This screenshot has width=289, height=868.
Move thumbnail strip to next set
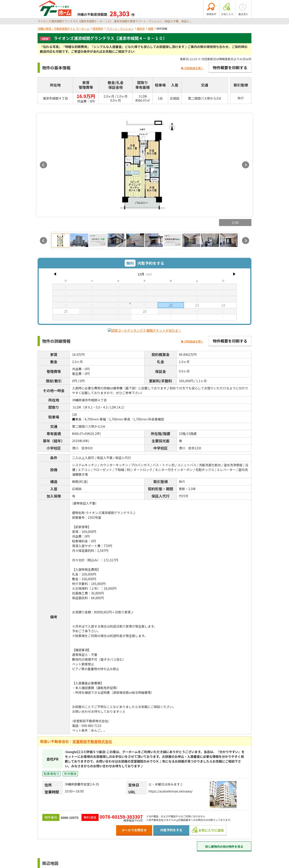tap(246, 241)
